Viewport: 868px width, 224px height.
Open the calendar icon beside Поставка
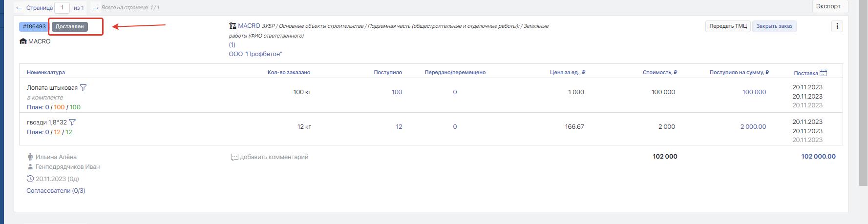click(x=823, y=73)
